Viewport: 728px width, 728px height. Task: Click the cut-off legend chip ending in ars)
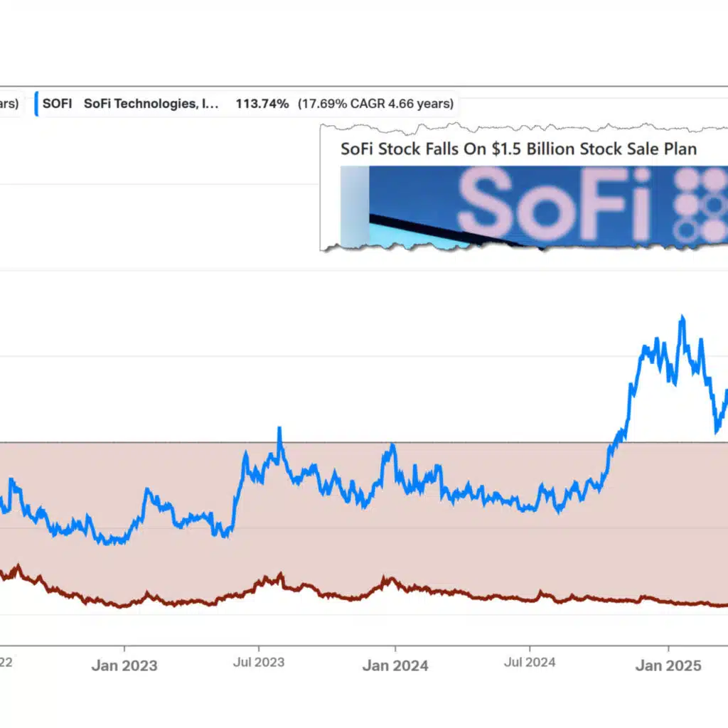(x=9, y=103)
